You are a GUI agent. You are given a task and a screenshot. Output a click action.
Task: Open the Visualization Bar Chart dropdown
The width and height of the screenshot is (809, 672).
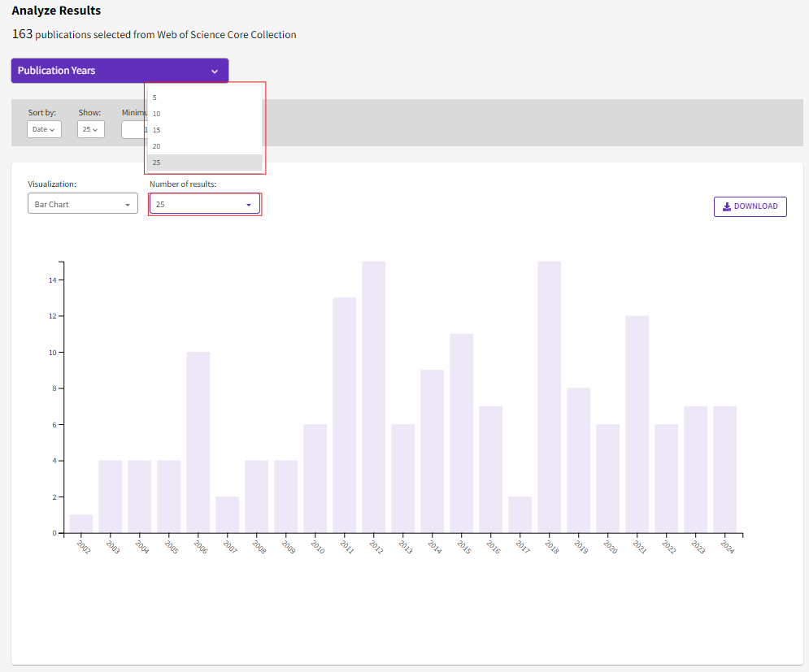coord(82,204)
